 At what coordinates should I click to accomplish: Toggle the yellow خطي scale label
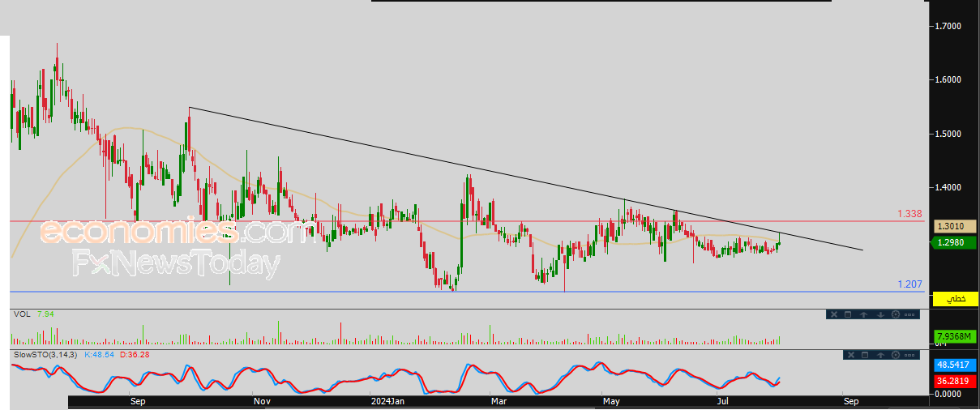(x=956, y=299)
